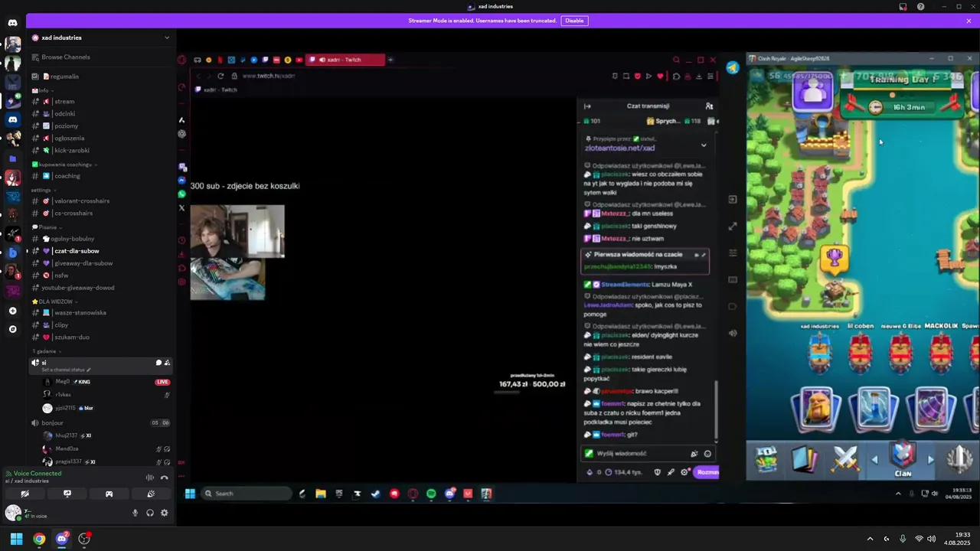The width and height of the screenshot is (980, 551).
Task: Open the cs-crosshairs channel
Action: [73, 214]
